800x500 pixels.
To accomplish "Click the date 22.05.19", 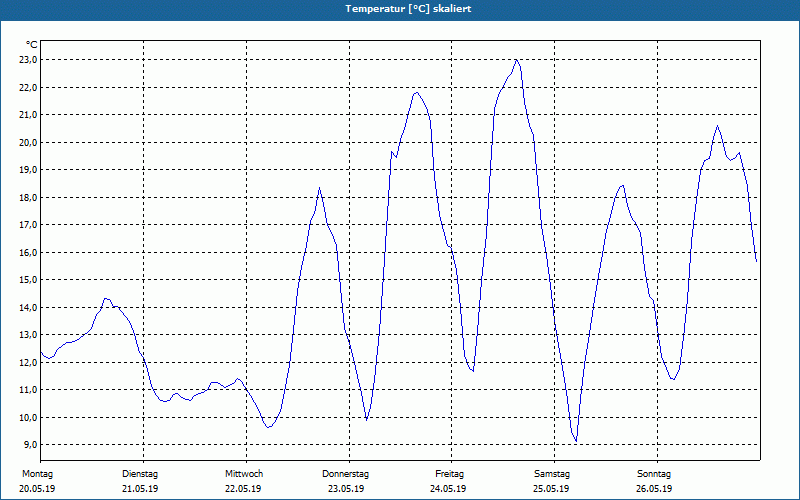I will [x=243, y=489].
